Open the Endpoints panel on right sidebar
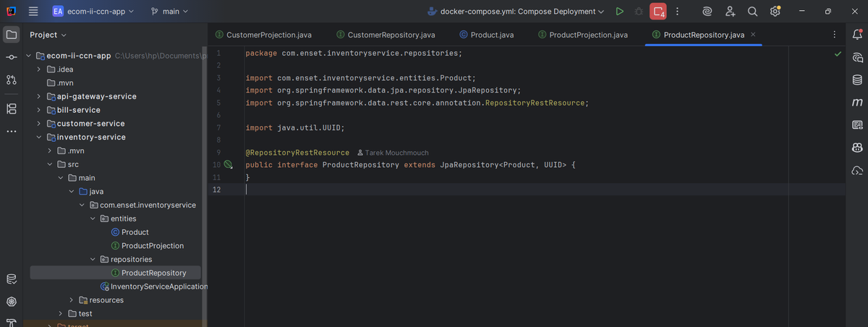 (x=857, y=125)
